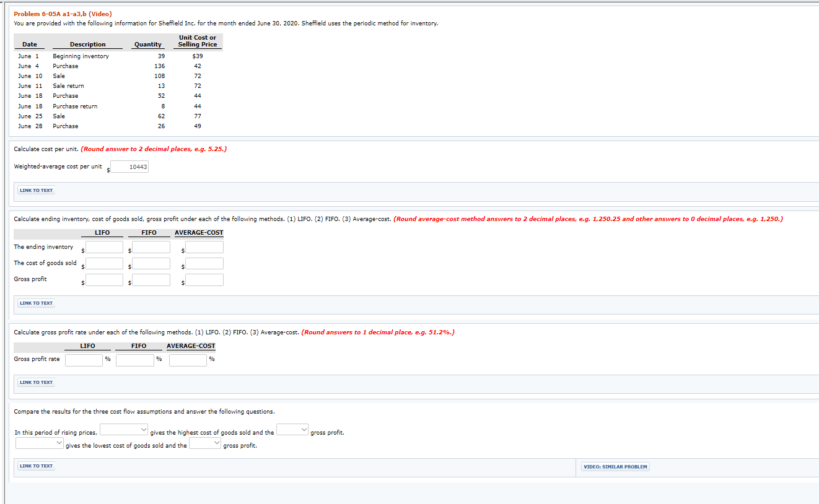The width and height of the screenshot is (819, 504).
Task: Click the FIFO gross profit input box
Action: tap(149, 279)
